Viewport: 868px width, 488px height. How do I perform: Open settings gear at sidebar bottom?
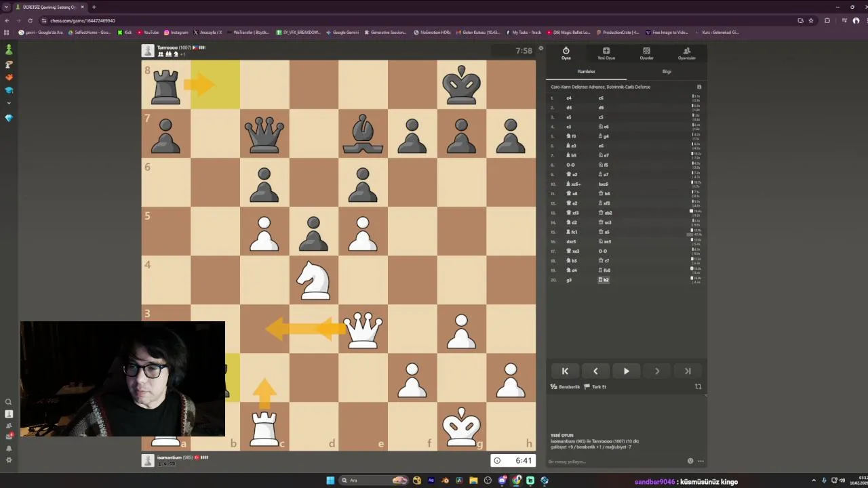point(9,460)
